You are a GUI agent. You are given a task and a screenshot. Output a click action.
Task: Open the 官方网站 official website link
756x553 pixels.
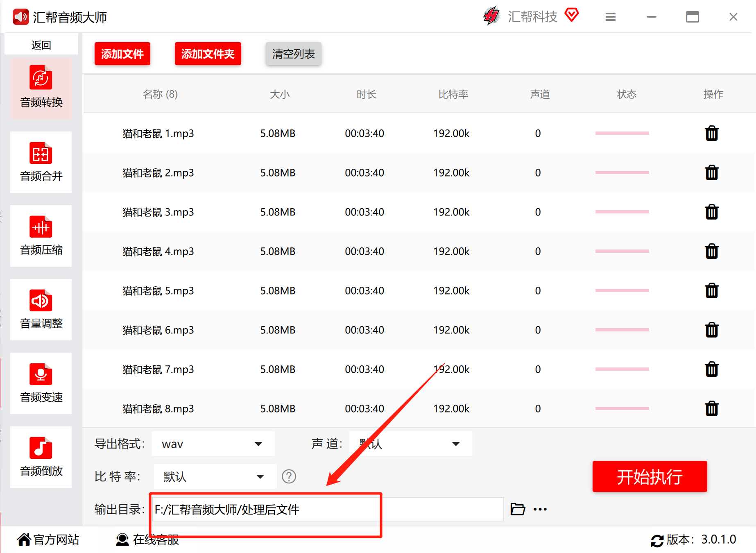click(48, 540)
